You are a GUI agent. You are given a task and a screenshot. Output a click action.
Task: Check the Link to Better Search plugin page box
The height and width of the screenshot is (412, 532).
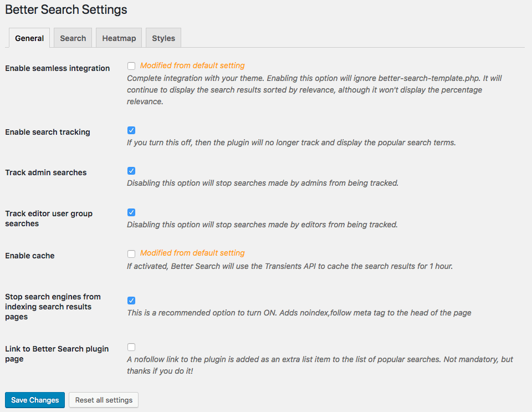pyautogui.click(x=131, y=347)
